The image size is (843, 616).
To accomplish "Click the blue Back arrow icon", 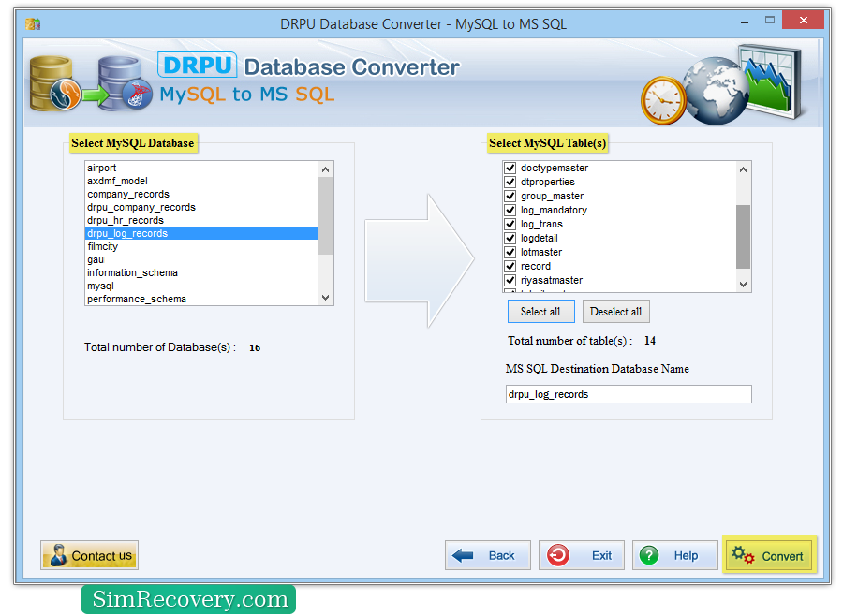I will pos(463,555).
